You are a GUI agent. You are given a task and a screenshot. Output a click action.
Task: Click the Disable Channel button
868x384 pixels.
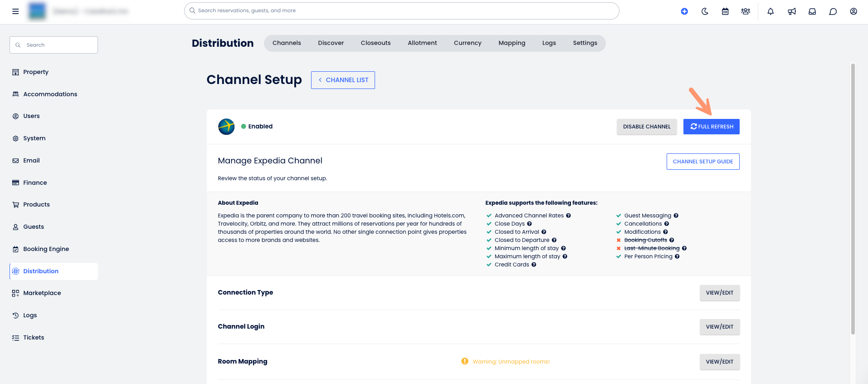(x=647, y=127)
